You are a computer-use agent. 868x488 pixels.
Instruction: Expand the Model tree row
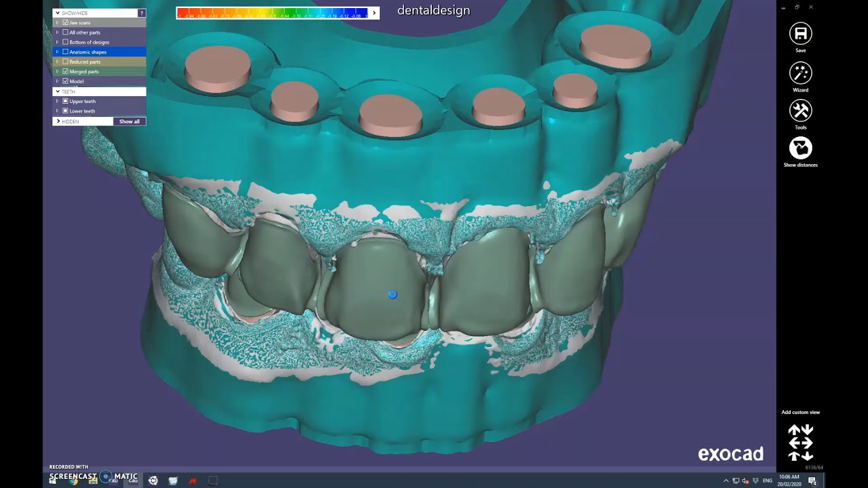pyautogui.click(x=58, y=81)
